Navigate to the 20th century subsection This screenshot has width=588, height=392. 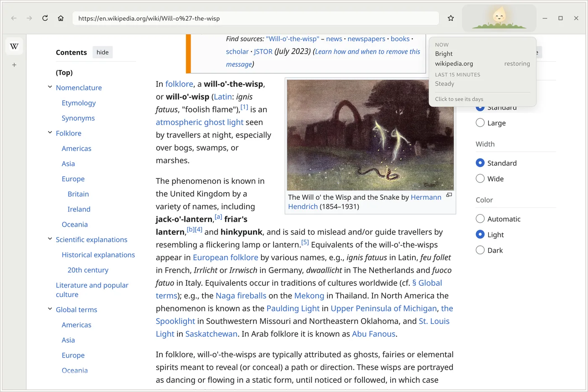[88, 270]
